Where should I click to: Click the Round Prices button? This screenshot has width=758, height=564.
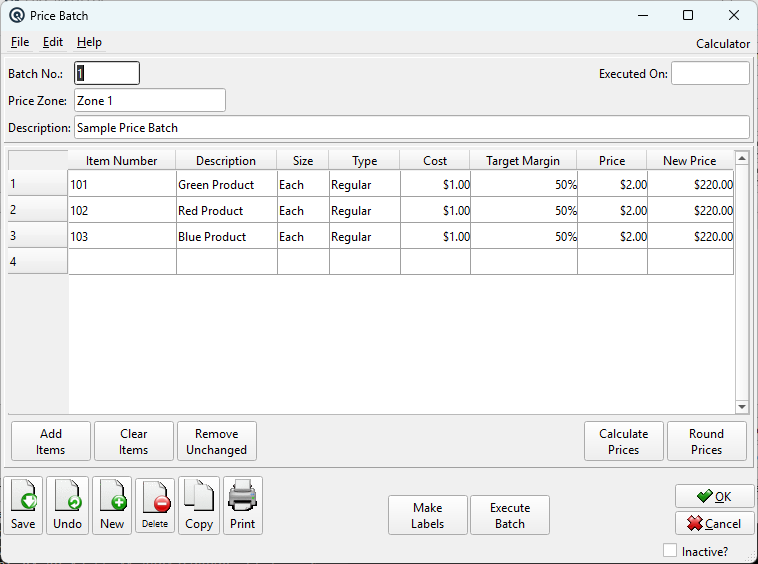(x=707, y=441)
